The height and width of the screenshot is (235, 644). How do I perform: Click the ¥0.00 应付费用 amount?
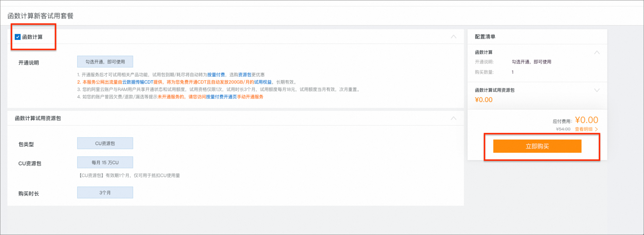[x=586, y=120]
